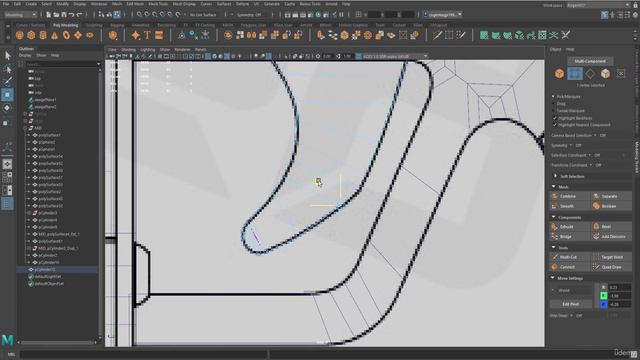
Task: Select the polygon disc shelf icon
Action: pyautogui.click(x=89, y=36)
